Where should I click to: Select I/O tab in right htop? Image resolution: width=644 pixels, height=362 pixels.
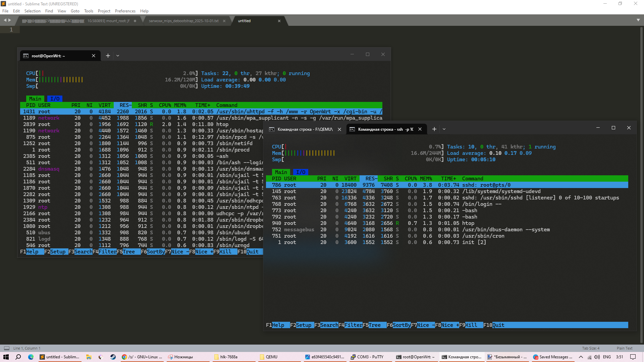(x=301, y=172)
